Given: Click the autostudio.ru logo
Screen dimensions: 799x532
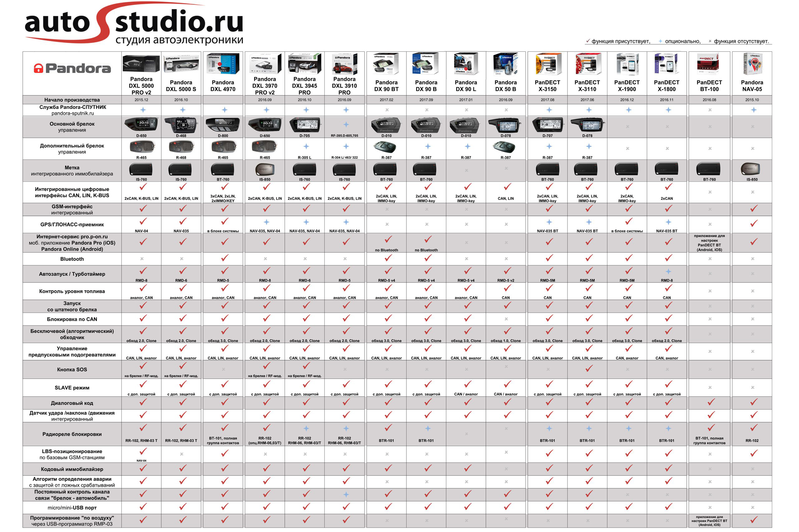Looking at the screenshot, I should pyautogui.click(x=134, y=24).
